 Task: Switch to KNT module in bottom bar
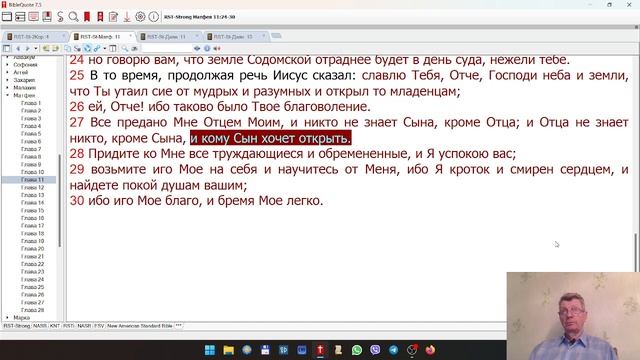click(55, 326)
